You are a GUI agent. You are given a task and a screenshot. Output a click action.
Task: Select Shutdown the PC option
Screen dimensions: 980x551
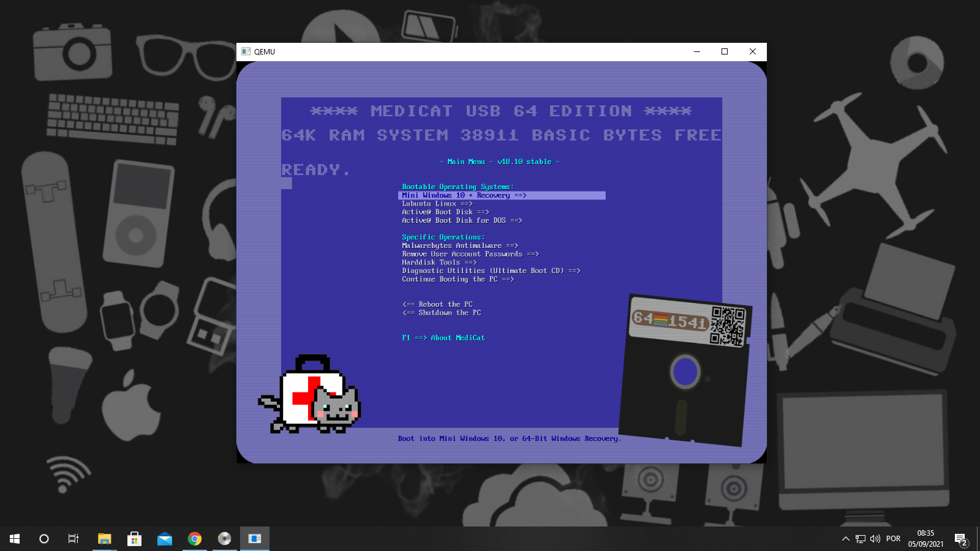pyautogui.click(x=442, y=313)
